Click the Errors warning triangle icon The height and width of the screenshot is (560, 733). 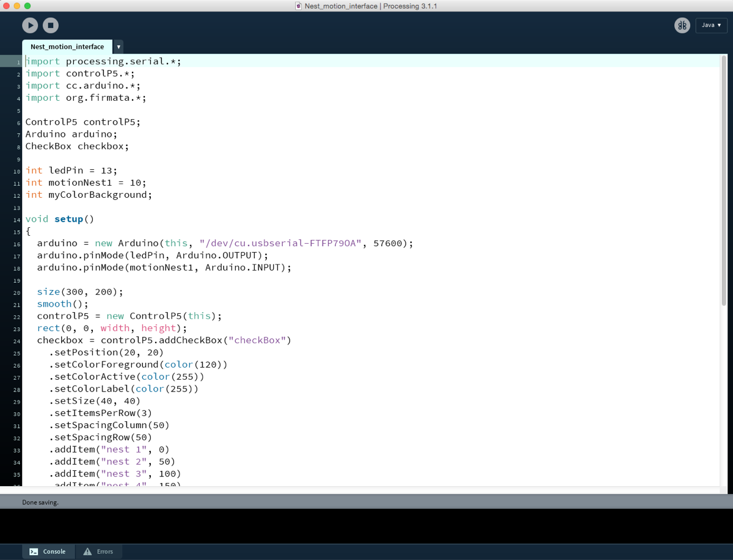coord(87,551)
